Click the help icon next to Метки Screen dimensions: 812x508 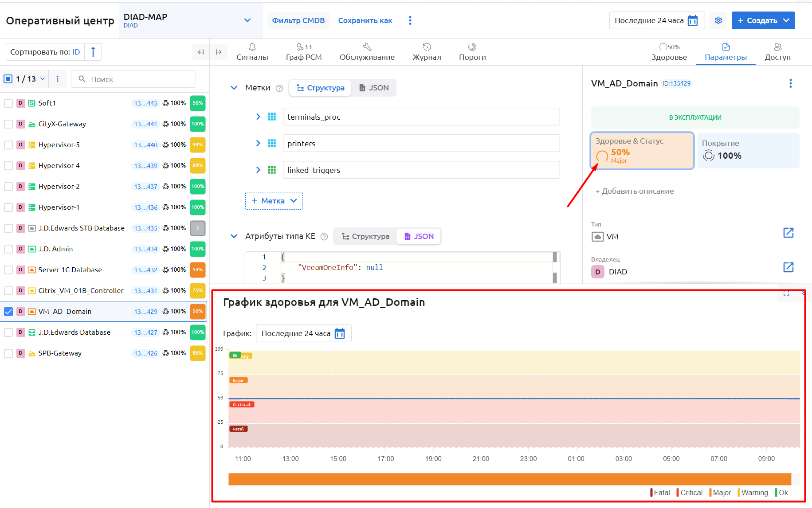(x=279, y=88)
